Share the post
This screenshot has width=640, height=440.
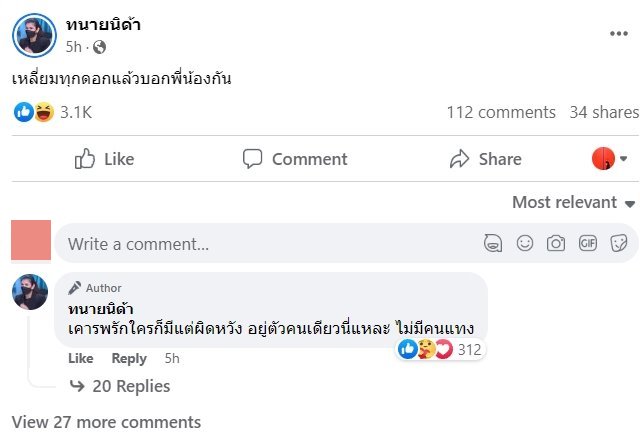(x=486, y=159)
